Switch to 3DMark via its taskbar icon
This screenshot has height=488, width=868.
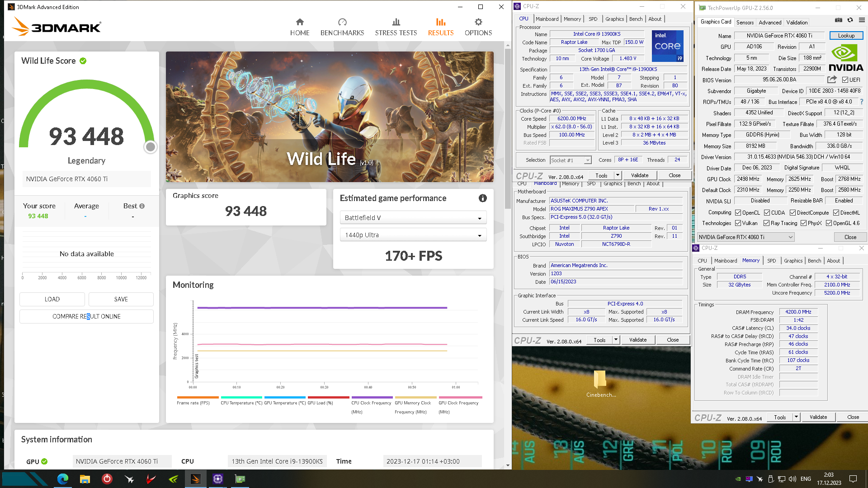point(195,479)
